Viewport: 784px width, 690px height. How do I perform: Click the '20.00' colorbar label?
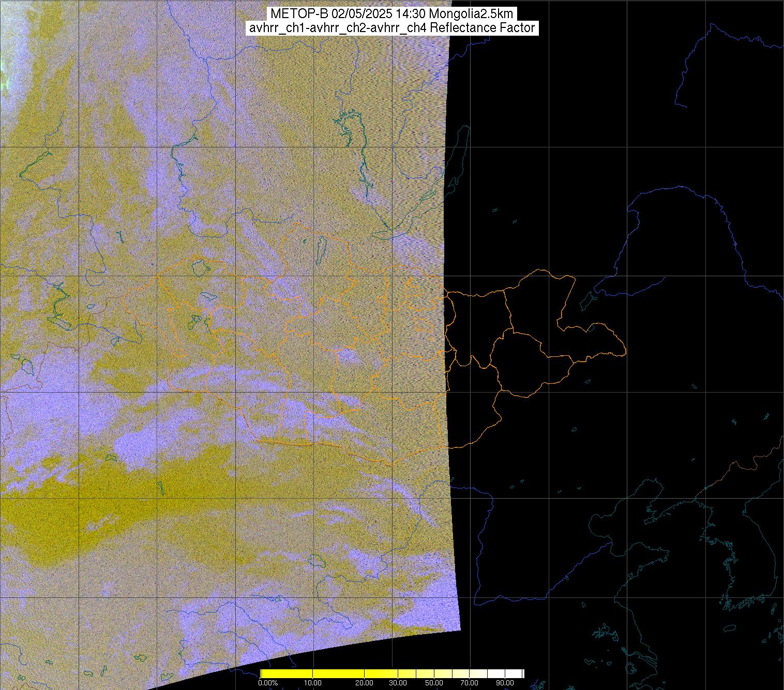point(364,683)
